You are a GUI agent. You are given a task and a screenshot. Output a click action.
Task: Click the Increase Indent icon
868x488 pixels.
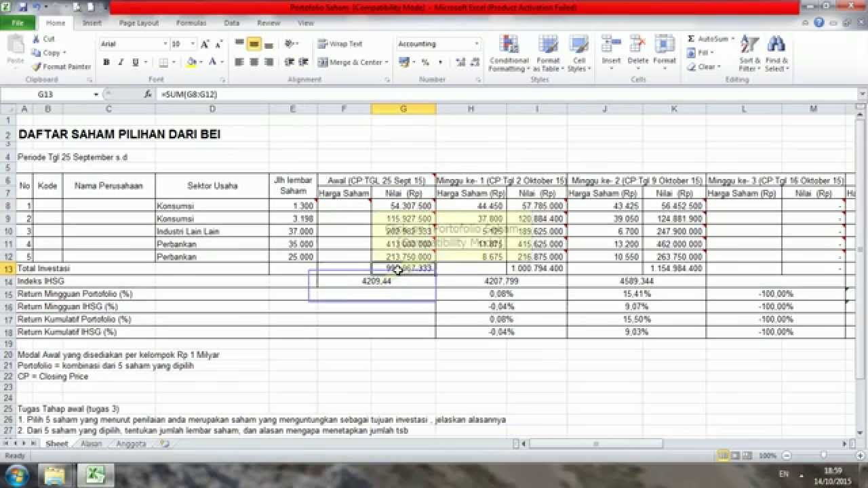(x=302, y=62)
